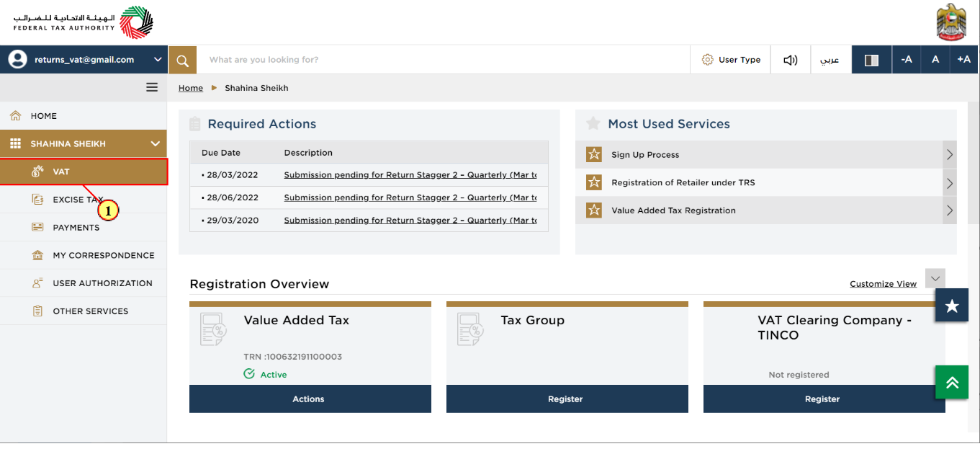Open OTHER SERVICES menu item
Image resolution: width=980 pixels, height=467 pixels.
click(84, 311)
